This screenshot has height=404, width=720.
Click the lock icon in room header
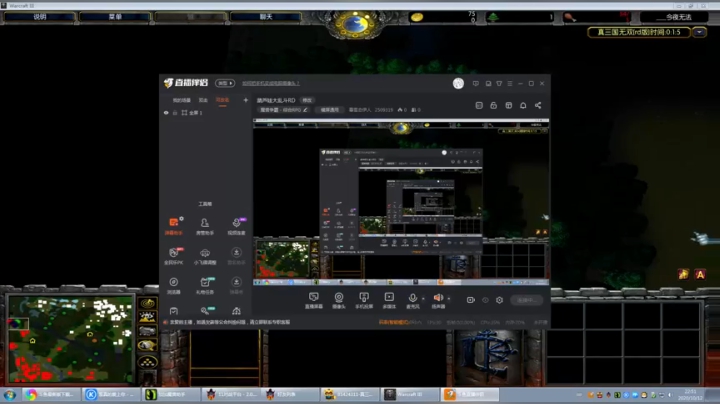(x=494, y=106)
